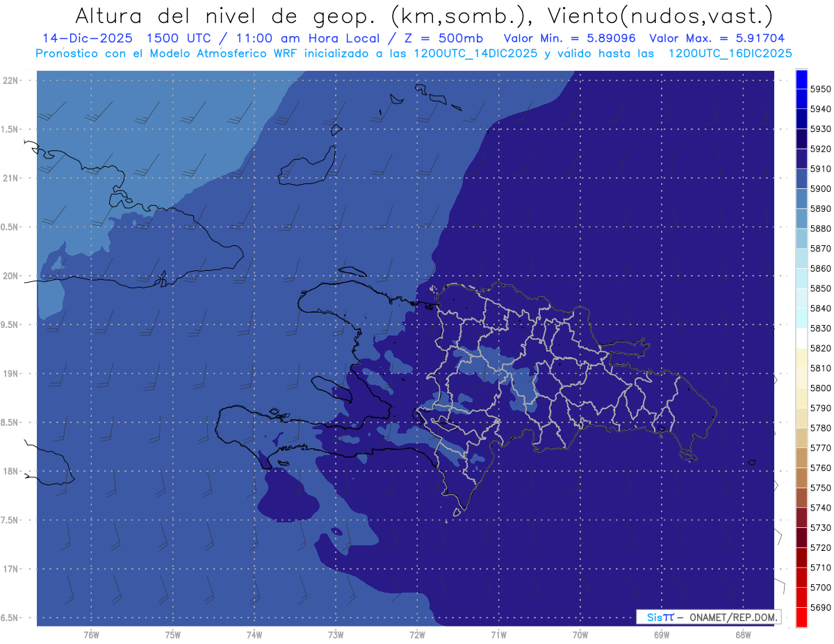Click the '5950' colorbar label
The width and height of the screenshot is (834, 644).
click(x=820, y=89)
